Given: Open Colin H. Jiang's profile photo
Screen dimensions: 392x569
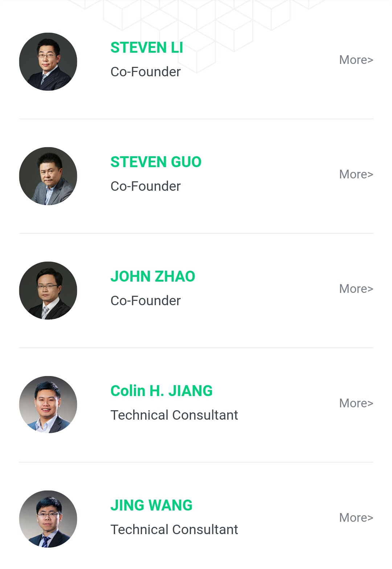Looking at the screenshot, I should (48, 405).
